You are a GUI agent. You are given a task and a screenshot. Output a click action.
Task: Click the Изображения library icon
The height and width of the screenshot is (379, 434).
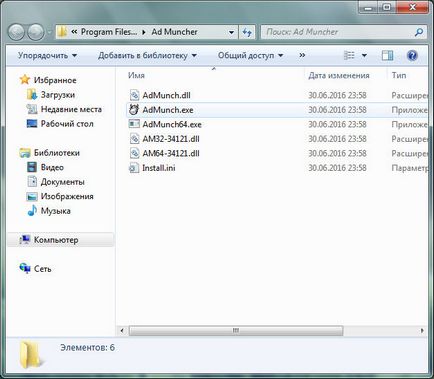[x=32, y=196]
